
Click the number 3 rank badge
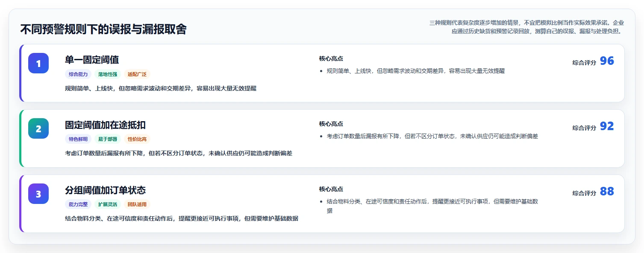point(38,194)
